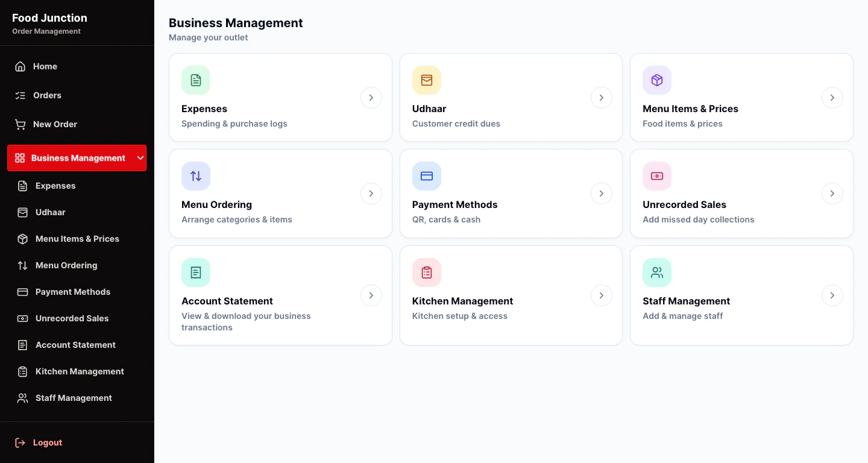Click the New Order cart icon

20,124
